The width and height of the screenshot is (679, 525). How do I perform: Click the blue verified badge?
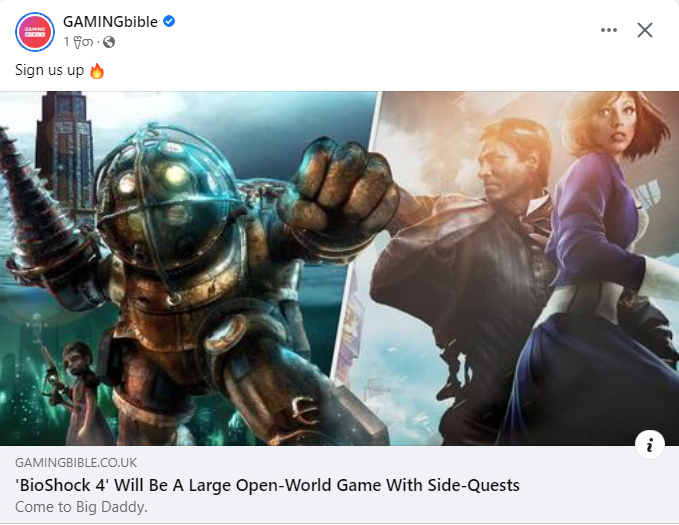(x=169, y=21)
